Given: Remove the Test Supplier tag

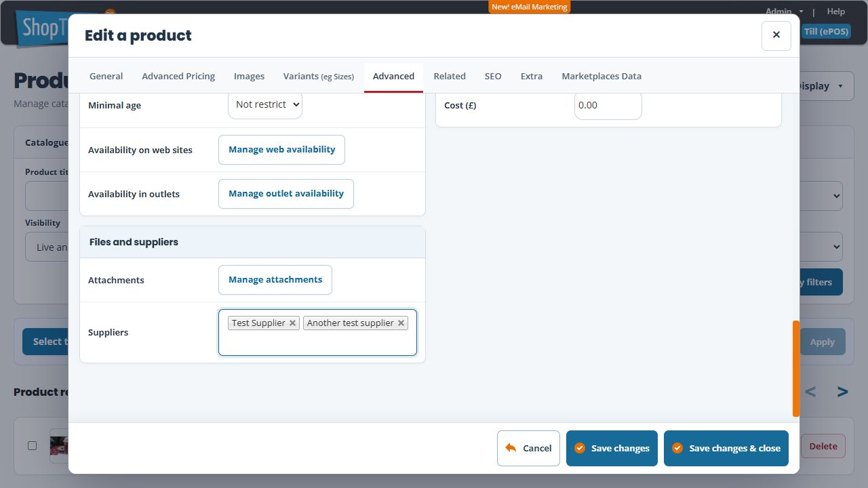Looking at the screenshot, I should (292, 323).
